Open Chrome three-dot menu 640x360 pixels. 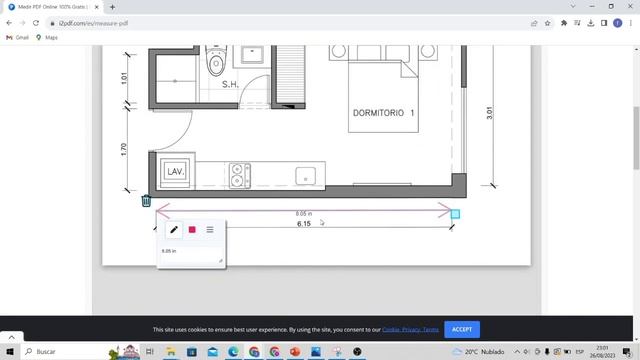coord(631,23)
